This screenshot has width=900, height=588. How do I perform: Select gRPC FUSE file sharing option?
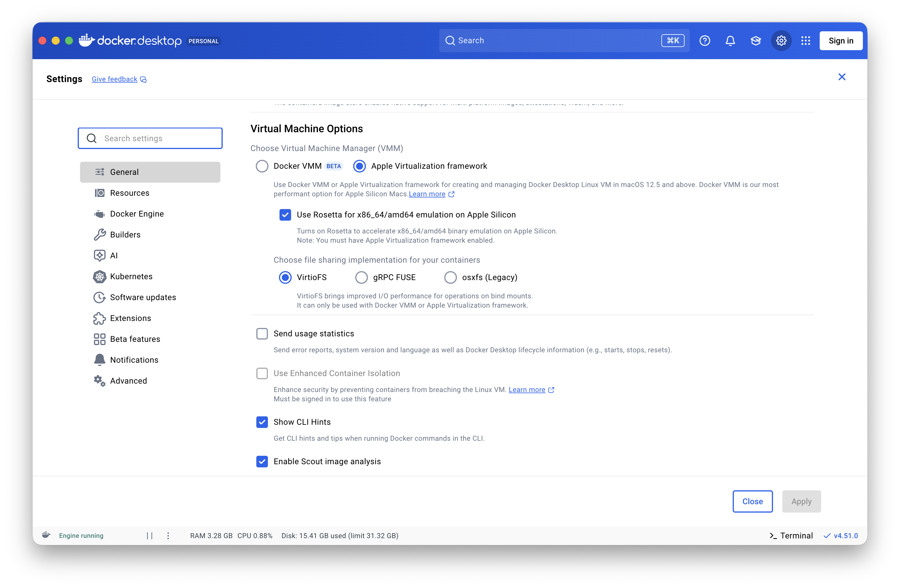coord(362,277)
